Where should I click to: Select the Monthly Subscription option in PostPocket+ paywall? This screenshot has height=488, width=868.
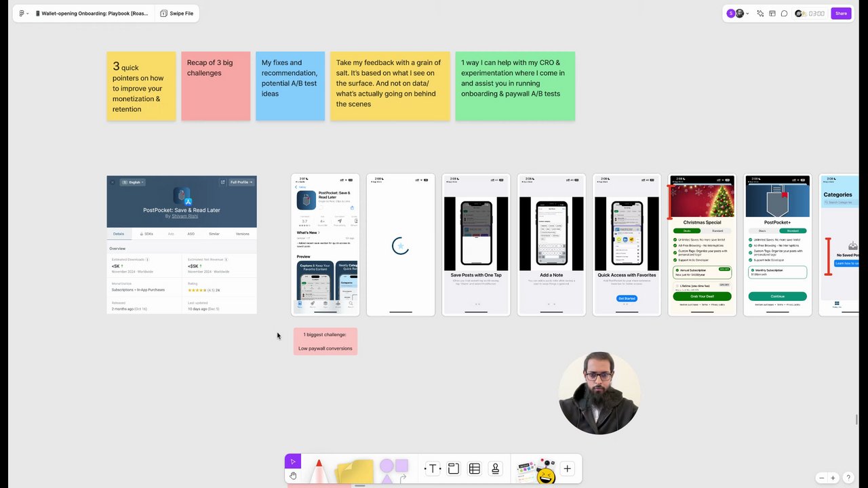(x=777, y=272)
